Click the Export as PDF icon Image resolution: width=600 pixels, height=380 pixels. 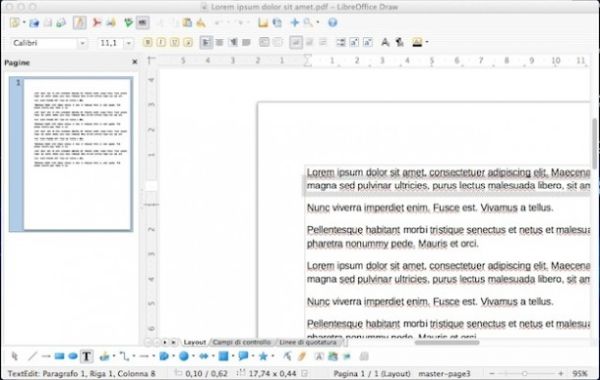(96, 23)
